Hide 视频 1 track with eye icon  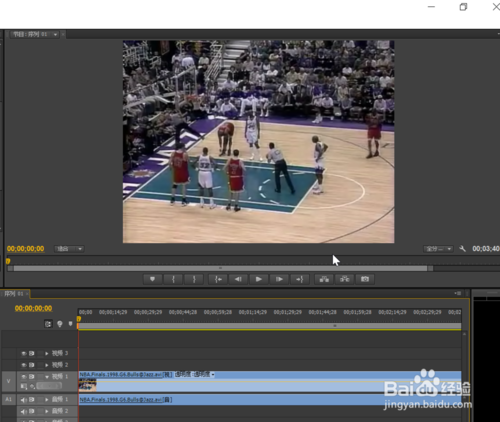(24, 377)
